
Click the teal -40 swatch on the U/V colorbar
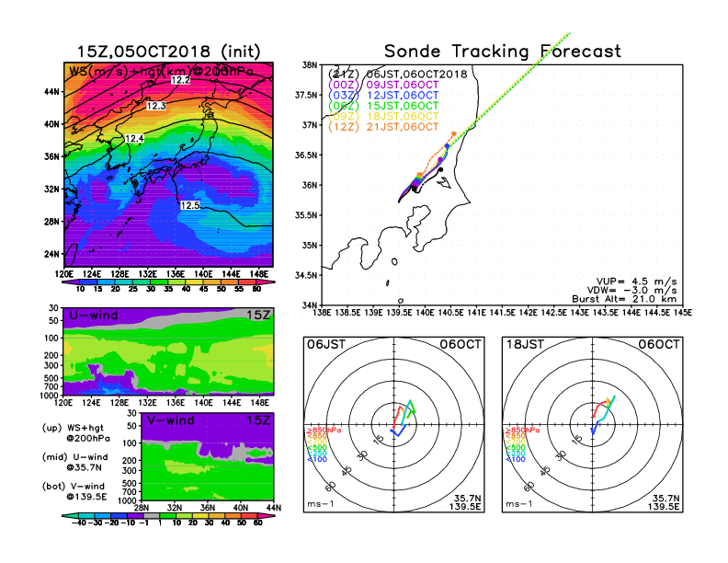point(70,515)
